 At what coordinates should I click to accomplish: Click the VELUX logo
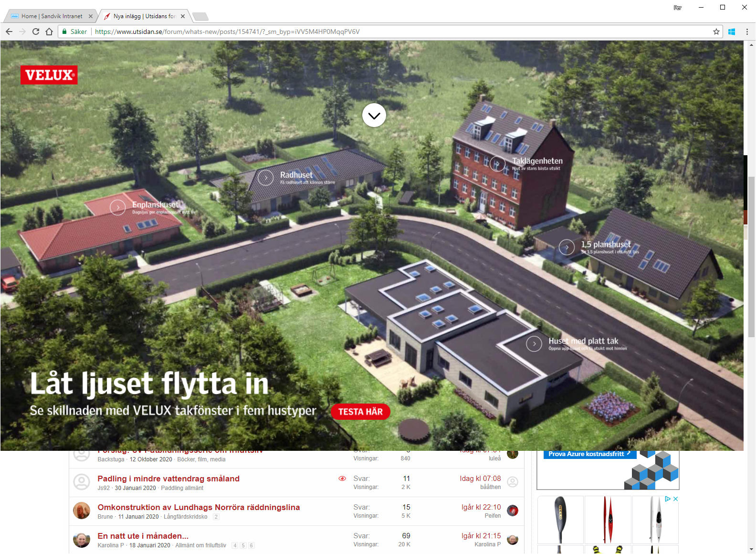pyautogui.click(x=49, y=75)
